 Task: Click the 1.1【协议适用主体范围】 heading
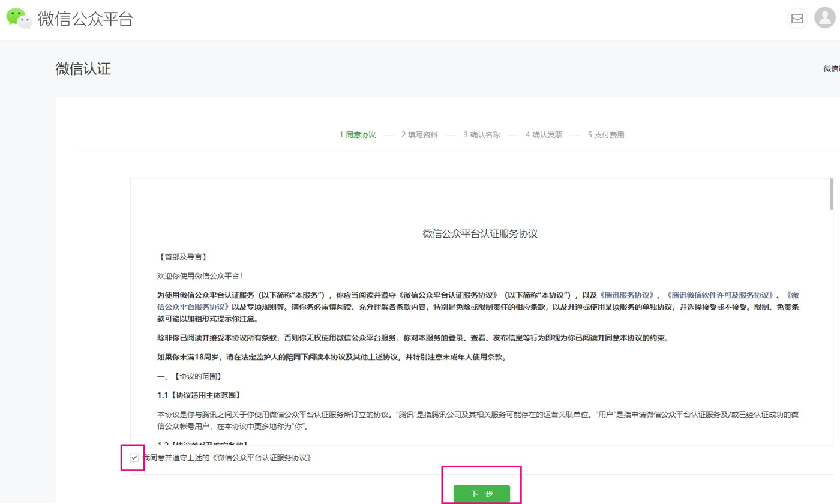point(199,396)
